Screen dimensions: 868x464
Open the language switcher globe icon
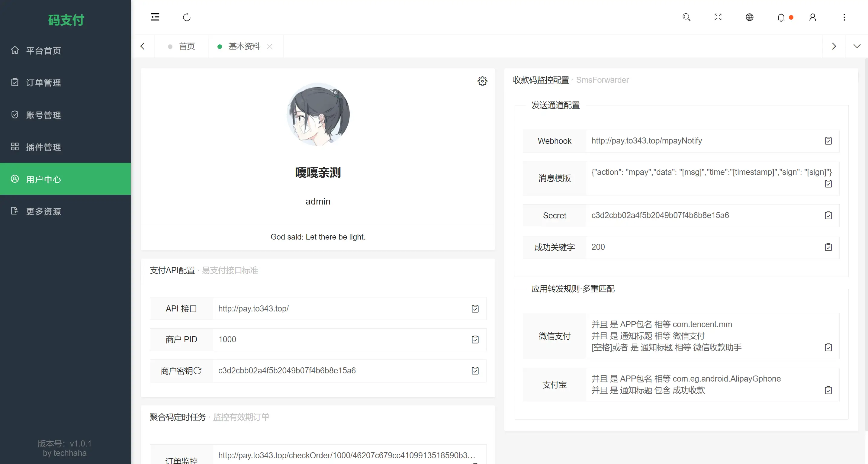coord(749,17)
